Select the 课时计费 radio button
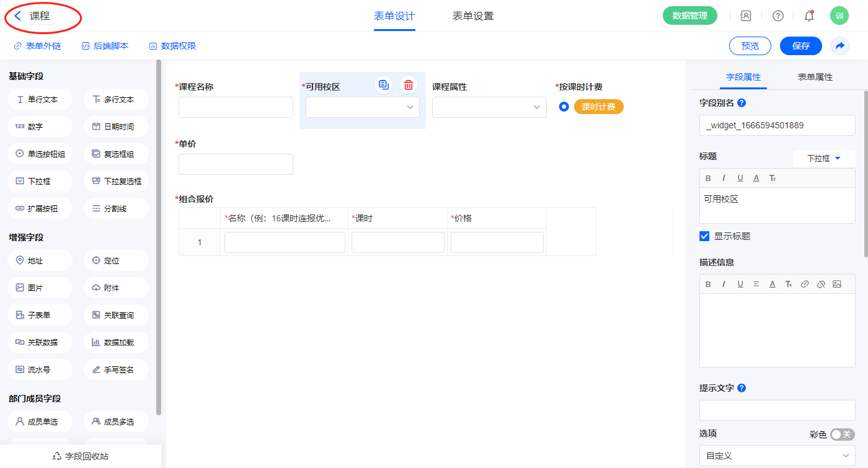 pyautogui.click(x=564, y=107)
